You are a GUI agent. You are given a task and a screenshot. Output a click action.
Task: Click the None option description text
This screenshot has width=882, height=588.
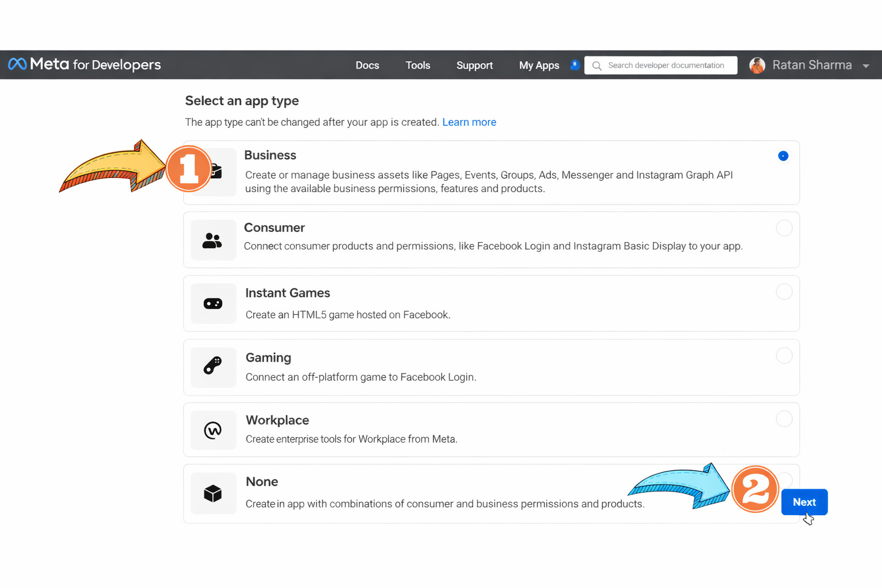coord(445,504)
